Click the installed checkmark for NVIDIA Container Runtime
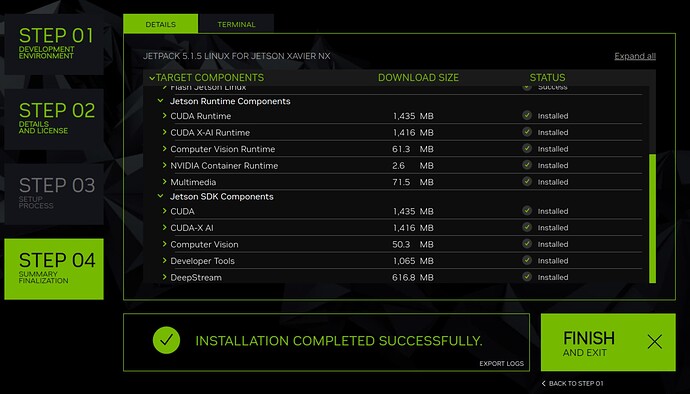The image size is (690, 394). click(527, 165)
